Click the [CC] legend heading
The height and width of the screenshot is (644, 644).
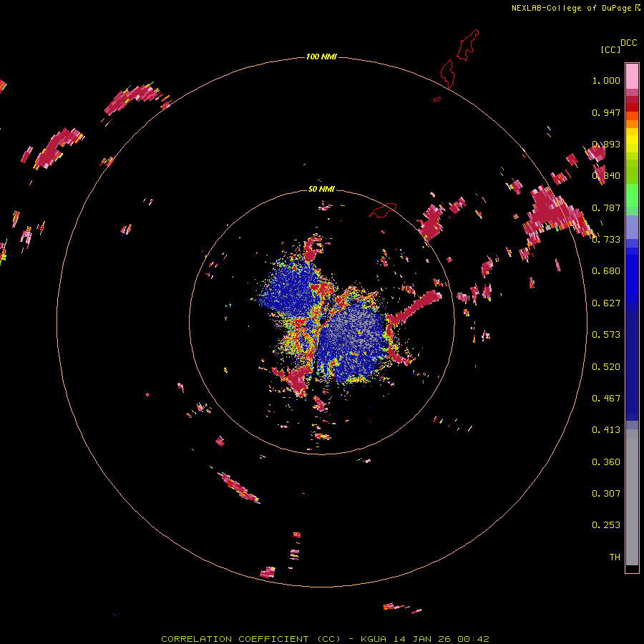(x=610, y=49)
